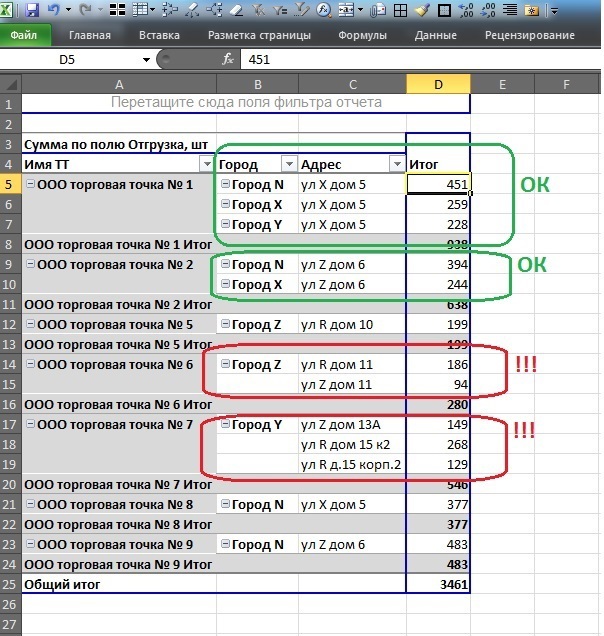Click cell 'ул Z дом 13А'
The height and width of the screenshot is (636, 604).
[x=352, y=424]
